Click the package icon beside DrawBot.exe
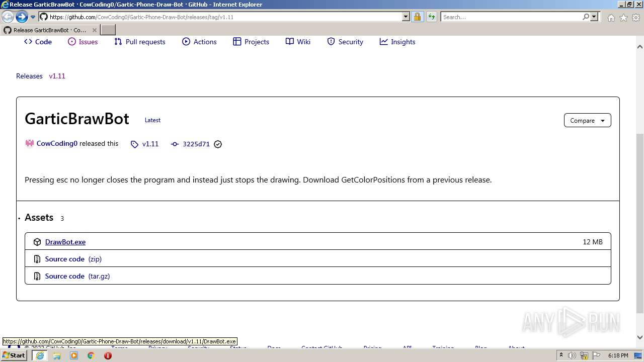The image size is (644, 362). [x=37, y=242]
